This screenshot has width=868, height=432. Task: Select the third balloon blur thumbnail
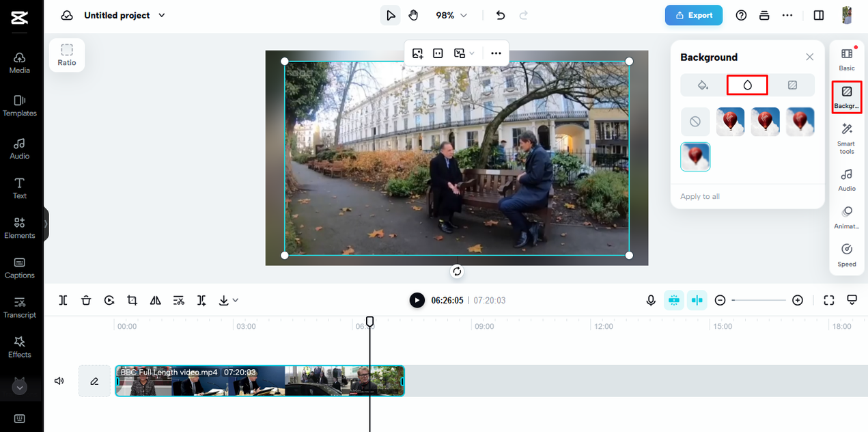[800, 122]
